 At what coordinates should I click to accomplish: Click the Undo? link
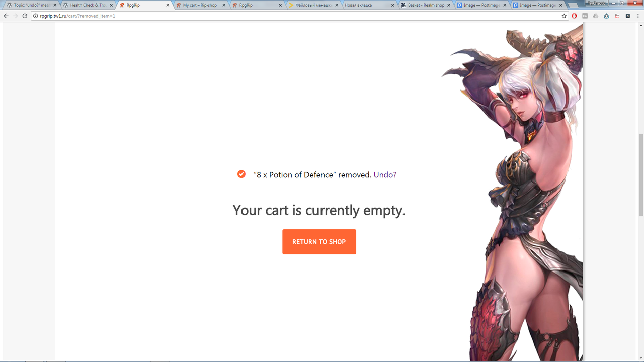click(x=385, y=175)
